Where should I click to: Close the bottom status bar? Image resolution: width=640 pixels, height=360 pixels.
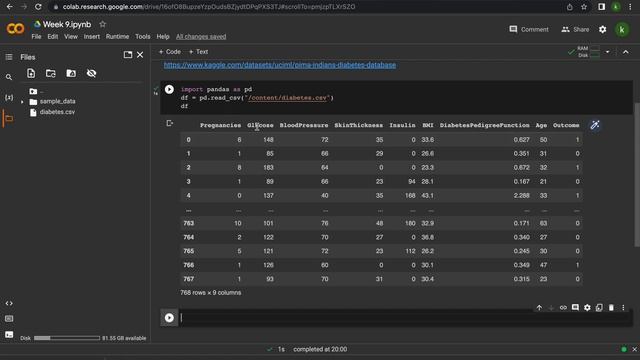tap(634, 349)
